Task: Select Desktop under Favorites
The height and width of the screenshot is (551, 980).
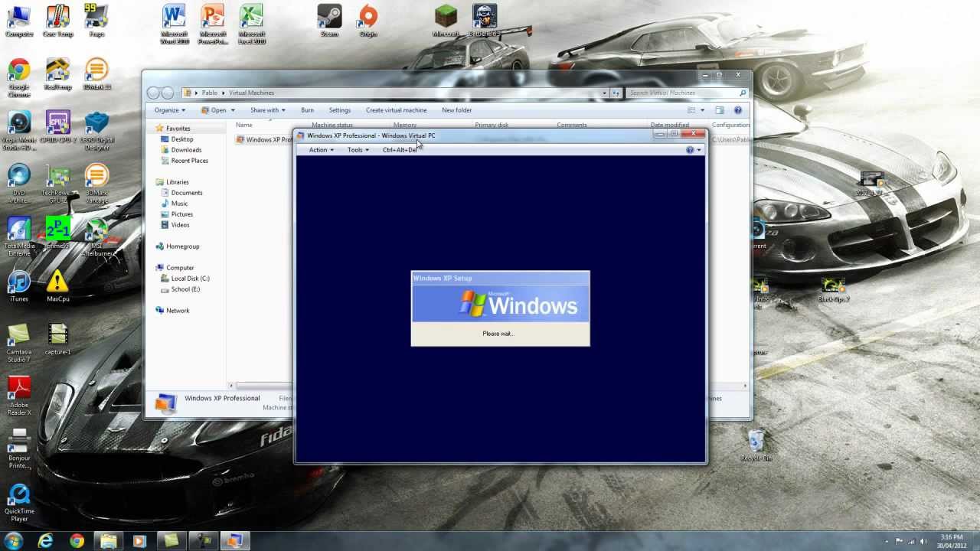Action: [181, 139]
